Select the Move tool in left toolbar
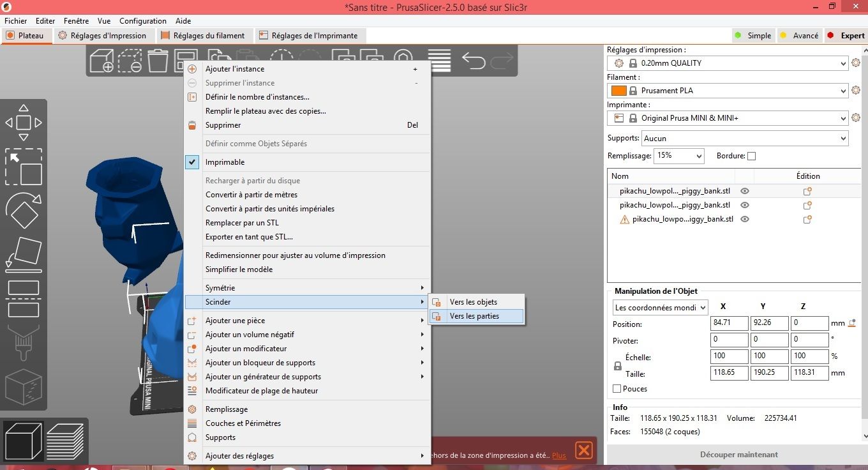Image resolution: width=868 pixels, height=470 pixels. tap(24, 122)
